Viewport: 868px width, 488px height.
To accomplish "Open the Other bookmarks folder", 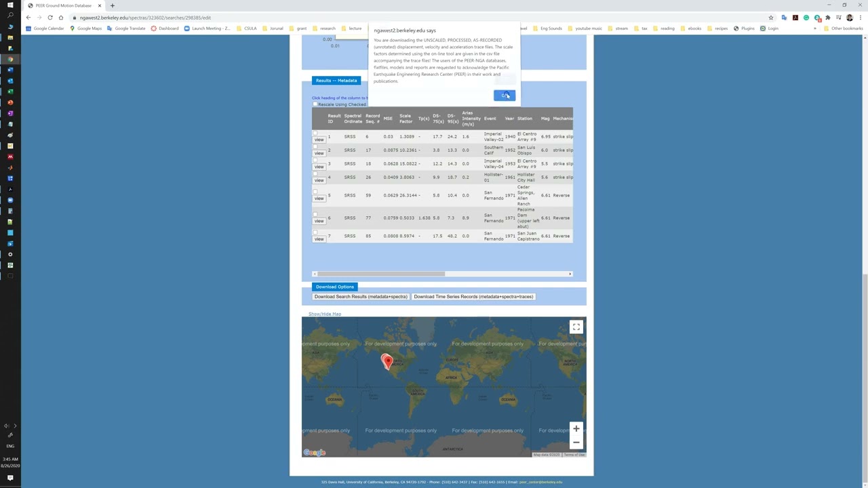I will 843,28.
